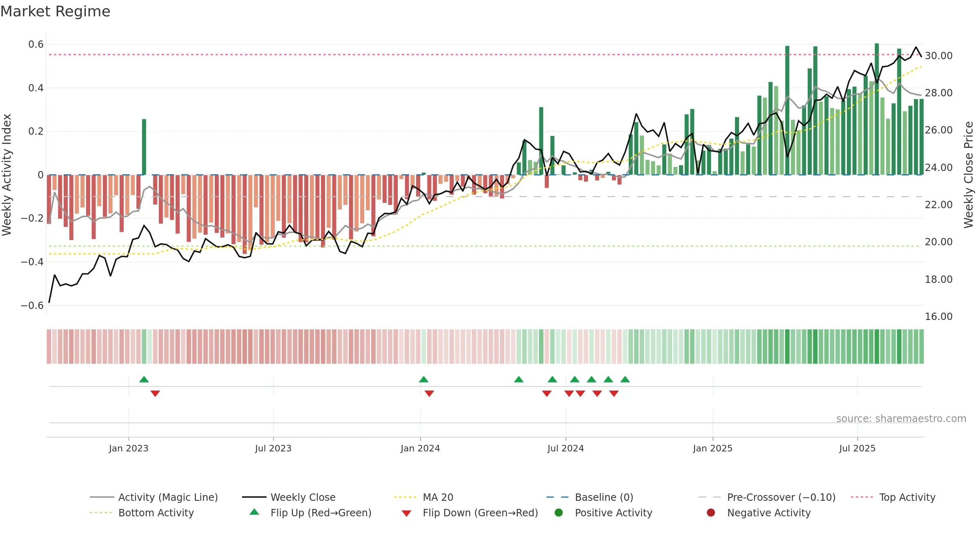Click the Weekly Activity Index axis title
980x551 pixels.
pos(7,175)
